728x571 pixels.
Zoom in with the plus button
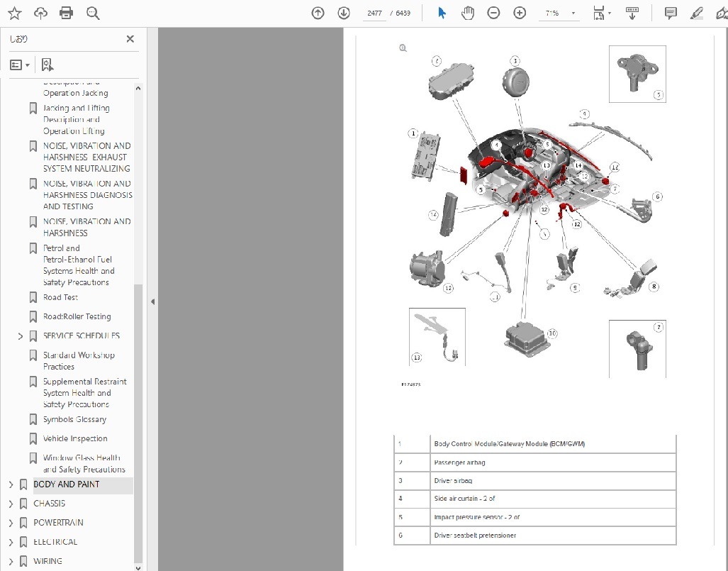520,13
